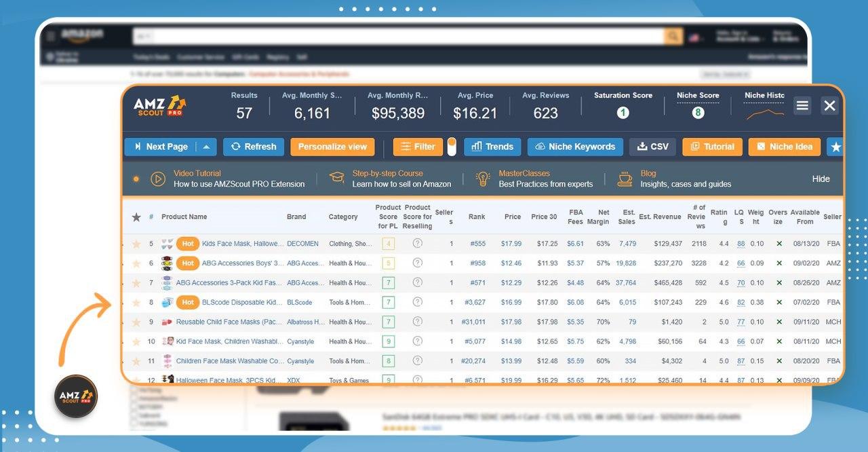Click the MasterClasses lightbulb icon

pyautogui.click(x=483, y=178)
